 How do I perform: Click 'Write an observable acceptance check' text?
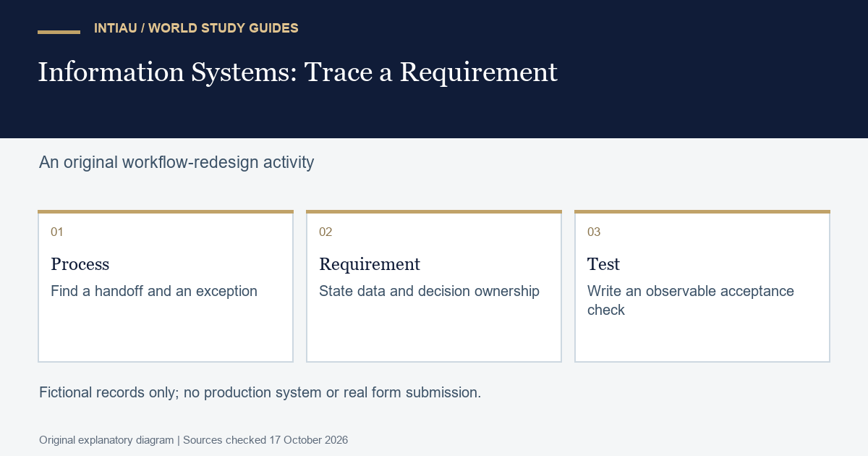(691, 300)
